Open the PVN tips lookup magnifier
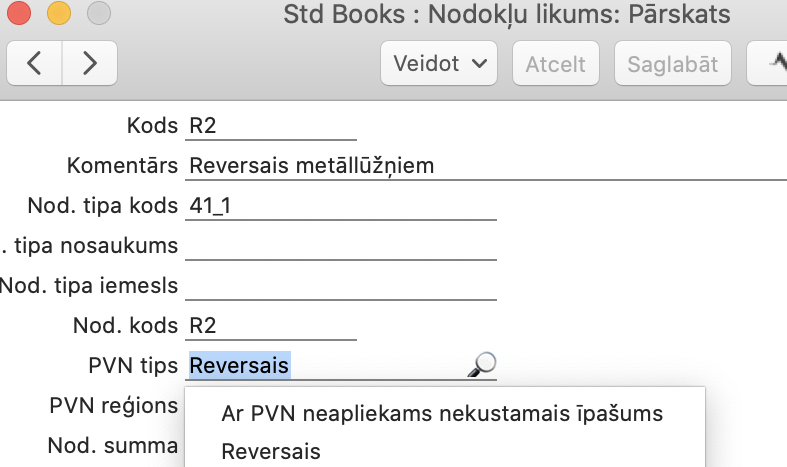 (481, 366)
